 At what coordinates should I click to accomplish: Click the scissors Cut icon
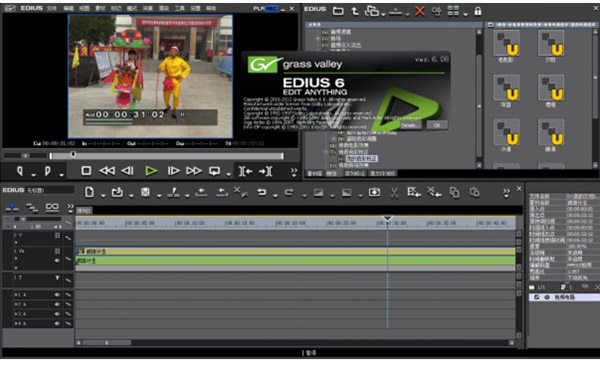point(394,192)
